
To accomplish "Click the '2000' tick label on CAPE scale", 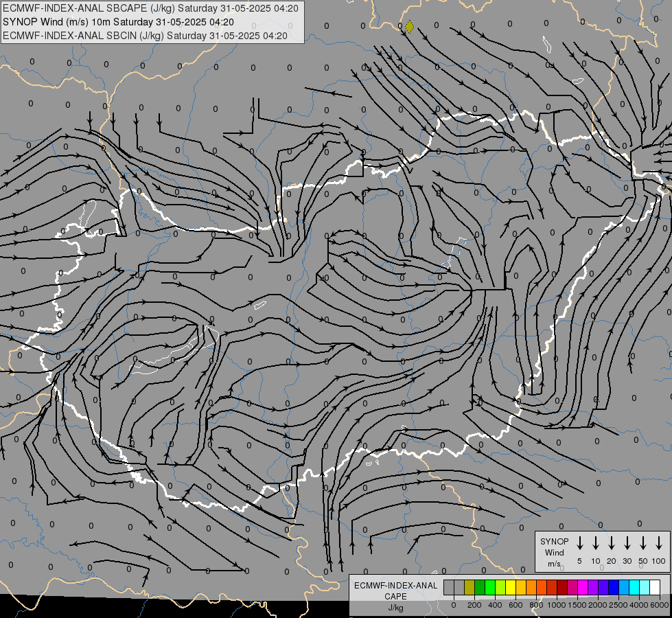I will 598,605.
